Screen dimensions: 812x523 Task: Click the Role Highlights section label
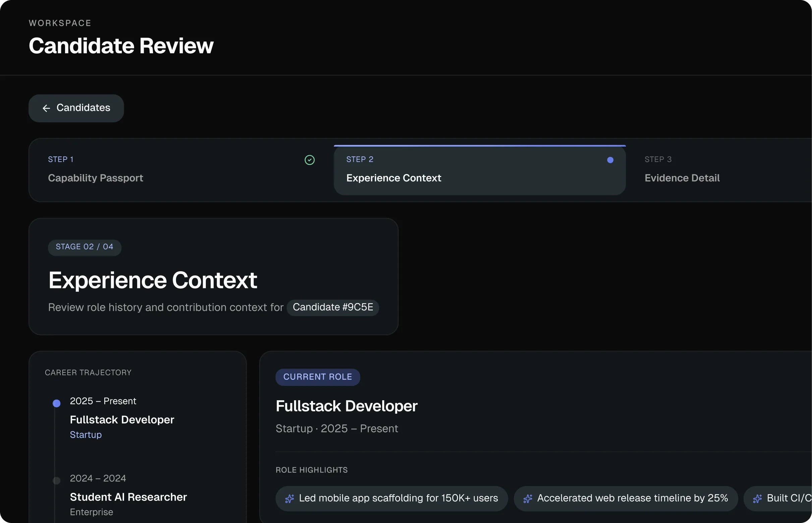click(x=311, y=470)
